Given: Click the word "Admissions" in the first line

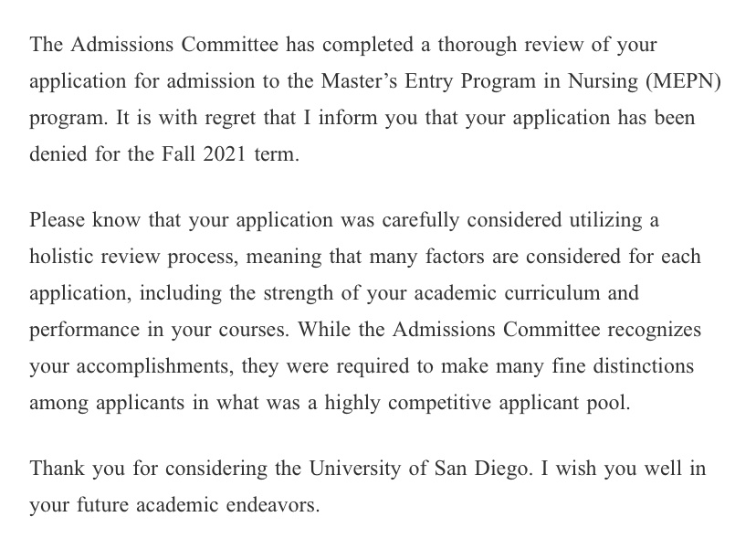Looking at the screenshot, I should [x=122, y=45].
